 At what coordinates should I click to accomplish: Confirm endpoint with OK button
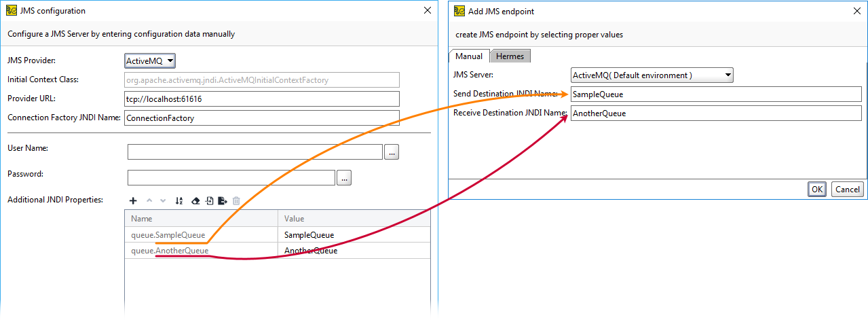[816, 190]
